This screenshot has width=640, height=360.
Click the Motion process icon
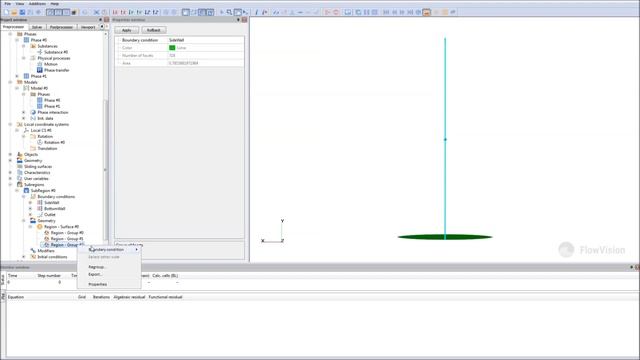click(40, 64)
